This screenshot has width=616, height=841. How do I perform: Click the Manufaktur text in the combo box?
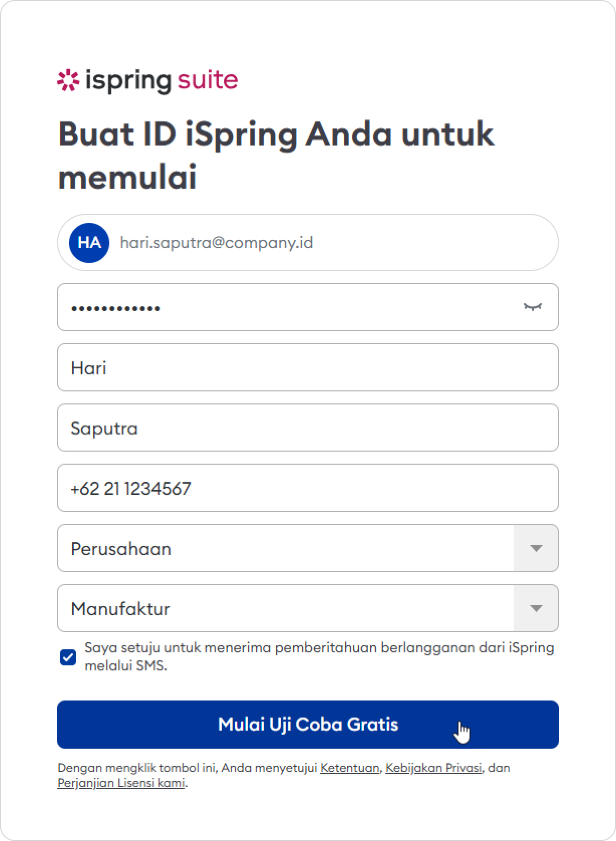tap(121, 609)
